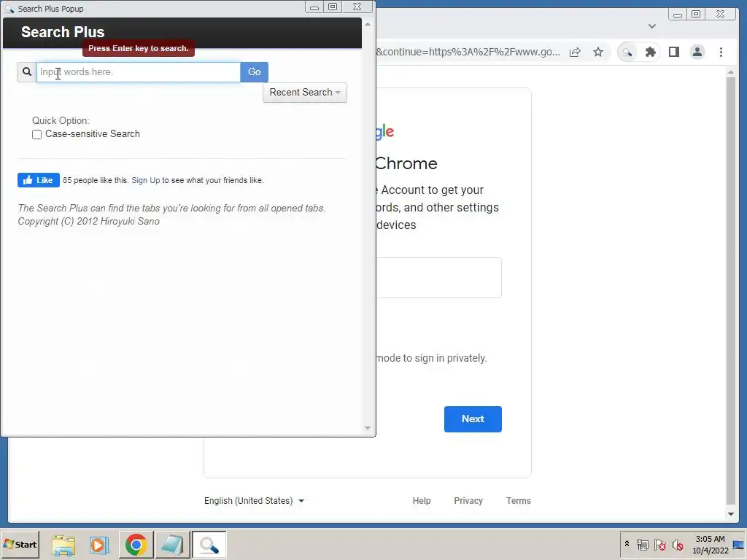Click the Search Plus Popup title bar icon
Image resolution: width=747 pixels, height=560 pixels.
(x=9, y=9)
